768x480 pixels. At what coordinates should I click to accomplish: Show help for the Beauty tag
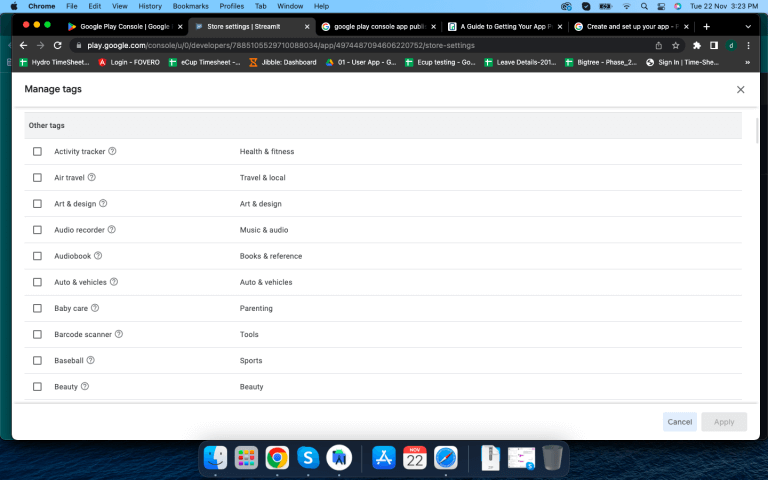click(x=85, y=386)
